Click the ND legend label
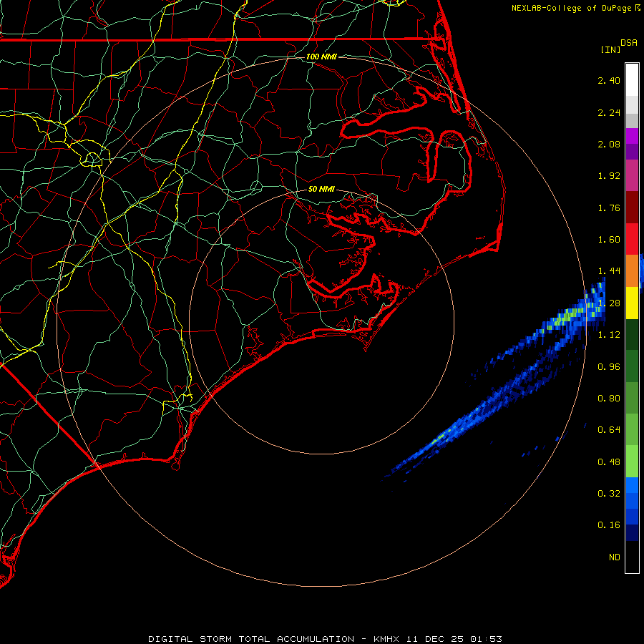 pos(615,557)
